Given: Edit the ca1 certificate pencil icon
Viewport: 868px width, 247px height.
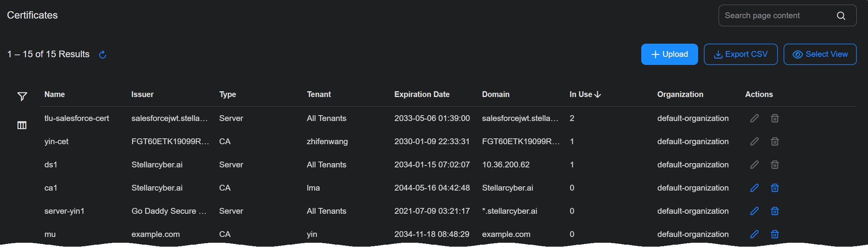Looking at the screenshot, I should point(754,188).
